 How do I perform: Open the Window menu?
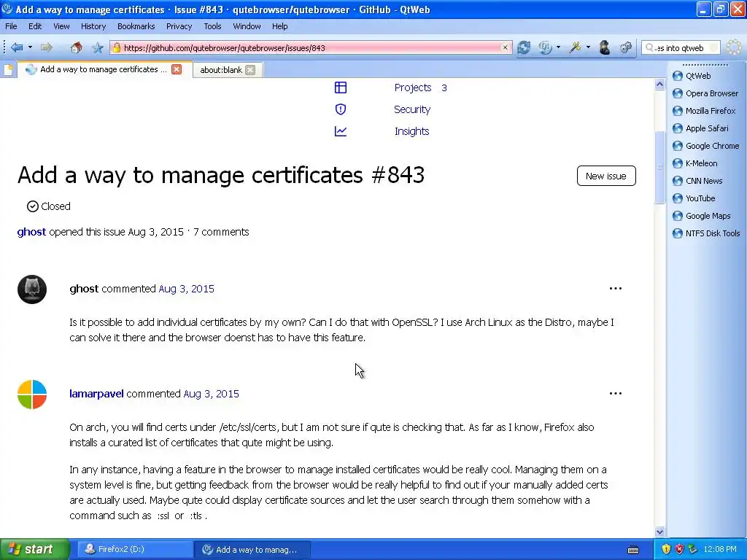(x=247, y=26)
